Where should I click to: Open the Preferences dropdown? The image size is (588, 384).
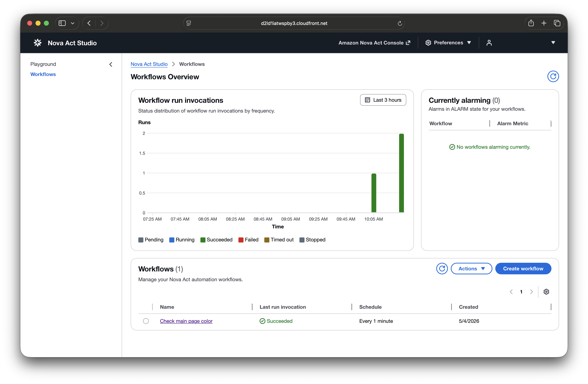tap(448, 43)
